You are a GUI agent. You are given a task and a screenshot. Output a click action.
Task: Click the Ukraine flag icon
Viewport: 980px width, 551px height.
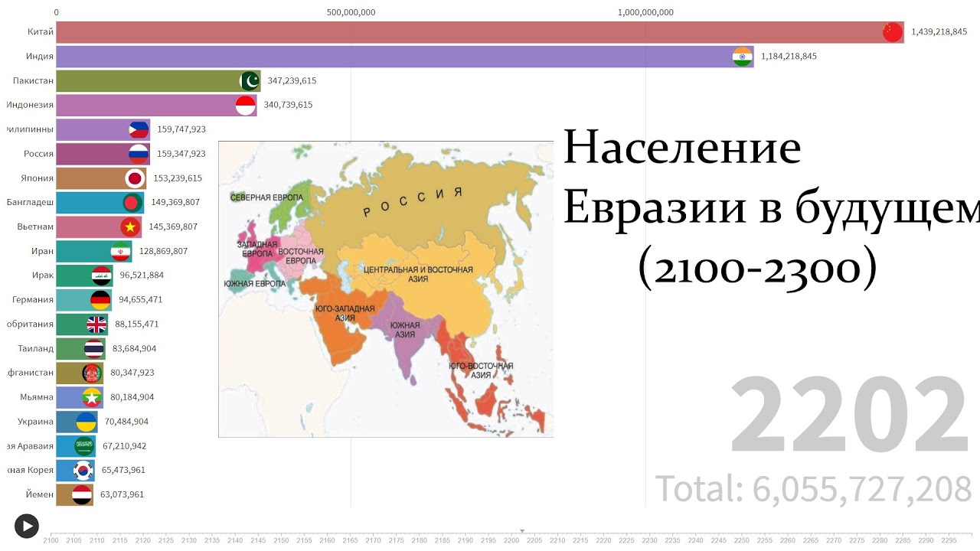87,422
